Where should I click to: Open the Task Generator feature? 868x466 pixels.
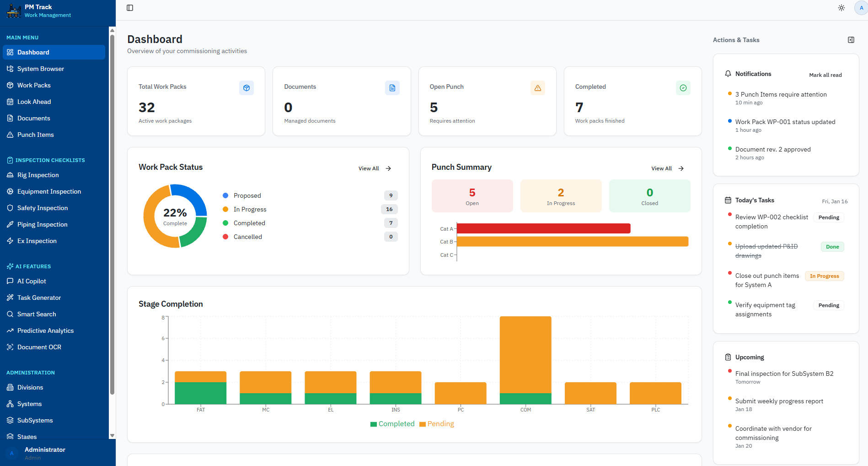click(54, 298)
